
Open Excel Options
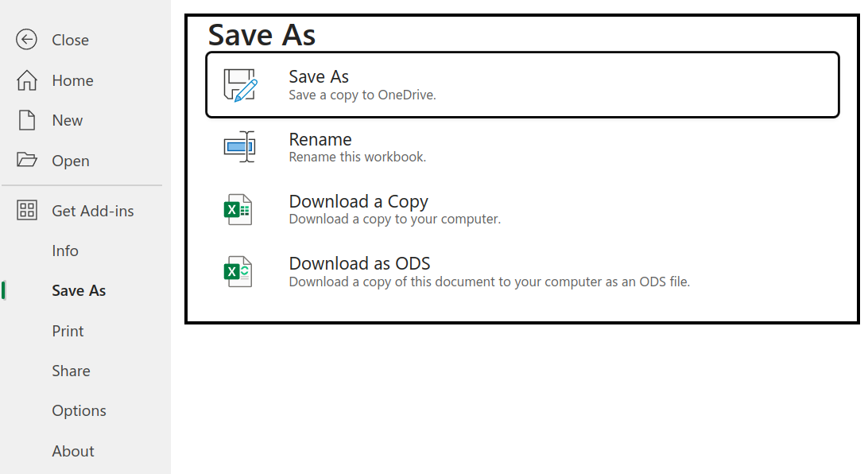pyautogui.click(x=79, y=410)
